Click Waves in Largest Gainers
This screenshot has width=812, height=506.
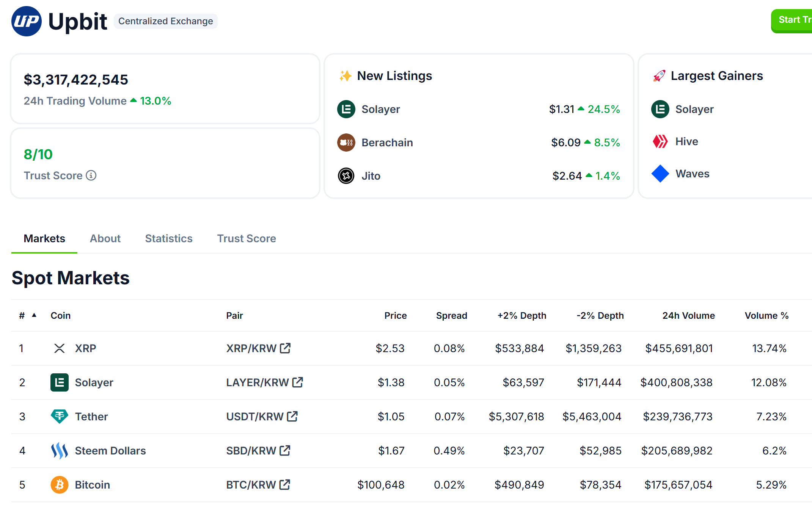pos(692,174)
